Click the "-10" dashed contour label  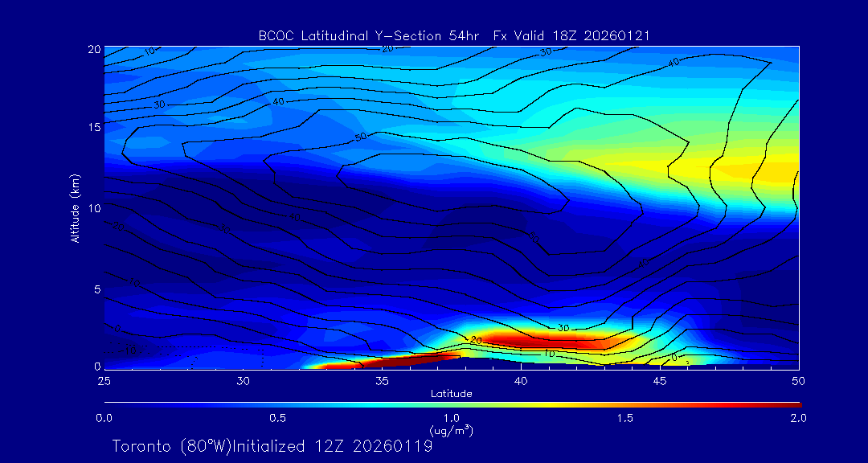[129, 350]
